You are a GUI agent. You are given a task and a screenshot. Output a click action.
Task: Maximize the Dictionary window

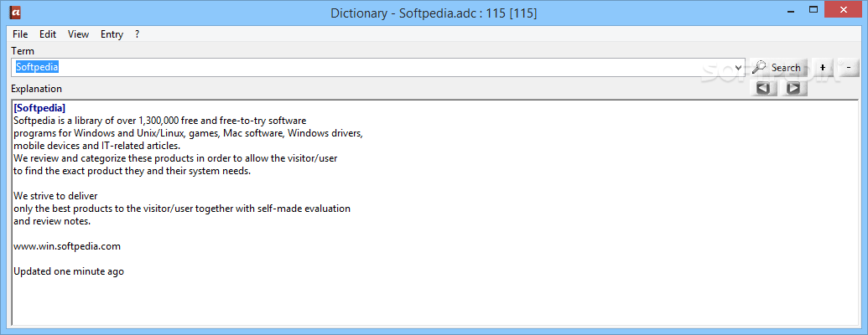[813, 9]
